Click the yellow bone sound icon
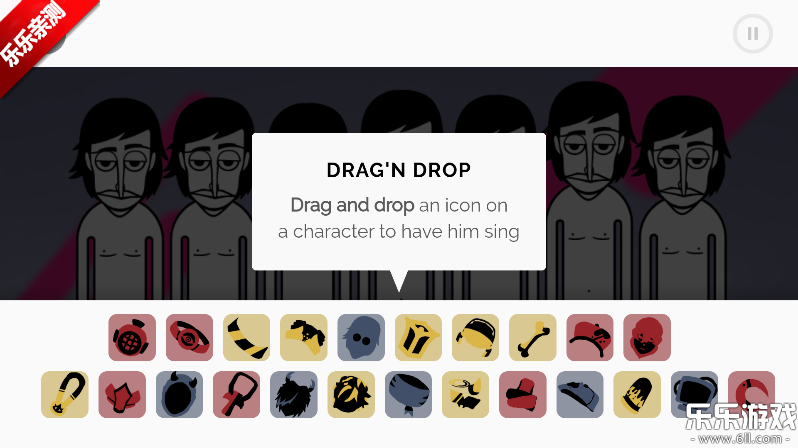Image resolution: width=798 pixels, height=448 pixels. tap(532, 338)
